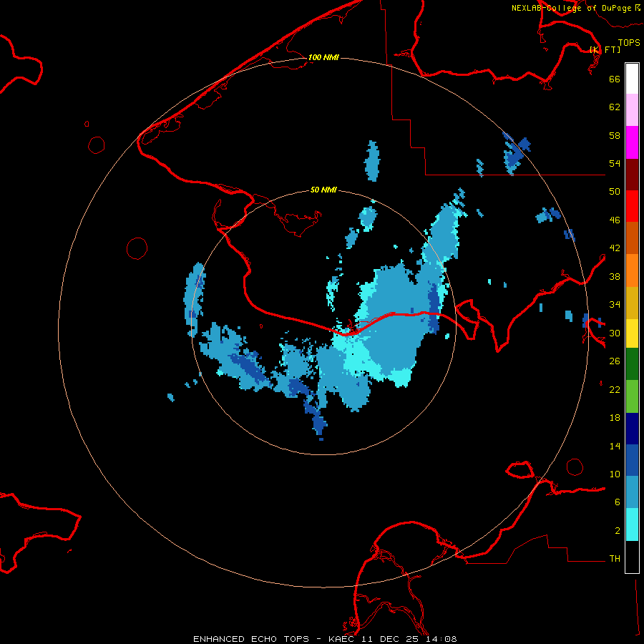Click the TH threshold legend label
Image resolution: width=644 pixels, height=644 pixels.
tap(615, 559)
